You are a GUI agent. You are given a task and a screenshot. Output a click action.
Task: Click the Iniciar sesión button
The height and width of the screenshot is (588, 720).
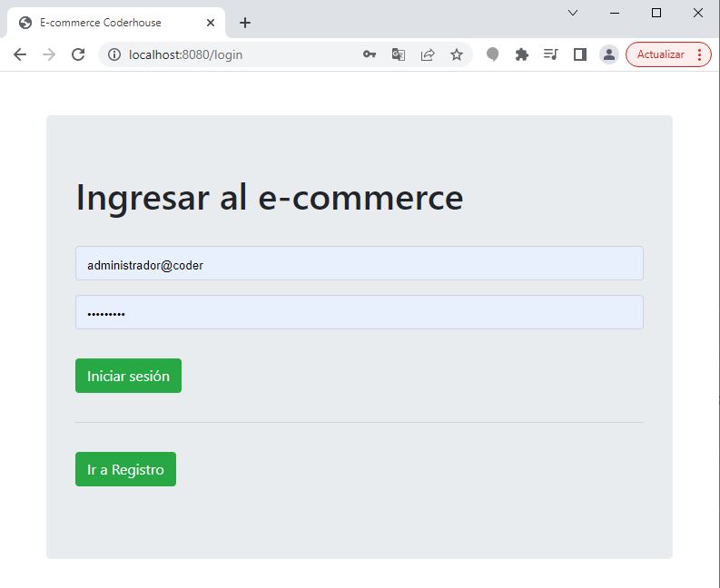click(x=128, y=376)
